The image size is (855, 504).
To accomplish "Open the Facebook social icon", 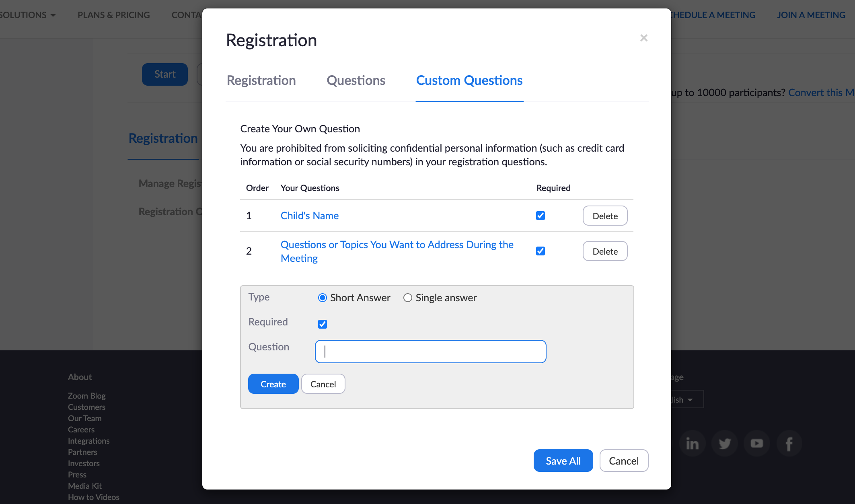I will (x=789, y=443).
